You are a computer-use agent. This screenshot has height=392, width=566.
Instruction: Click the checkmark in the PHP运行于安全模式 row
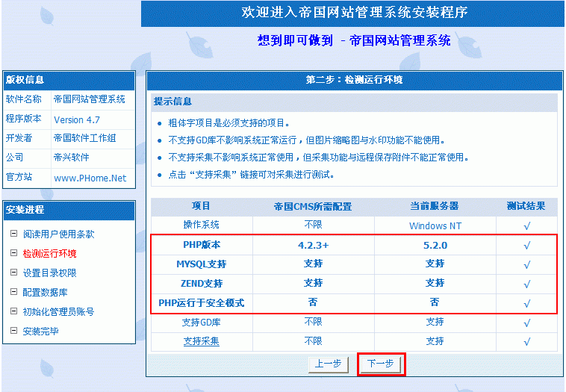pyautogui.click(x=527, y=303)
